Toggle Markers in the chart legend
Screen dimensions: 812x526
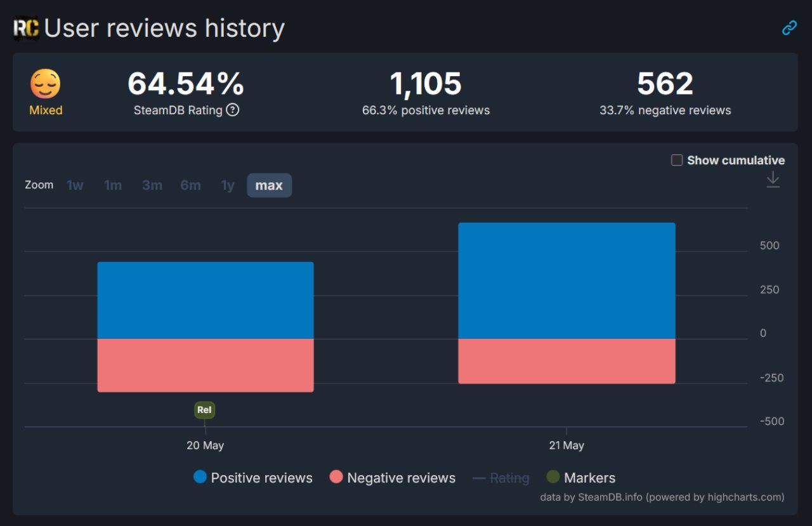[x=580, y=478]
